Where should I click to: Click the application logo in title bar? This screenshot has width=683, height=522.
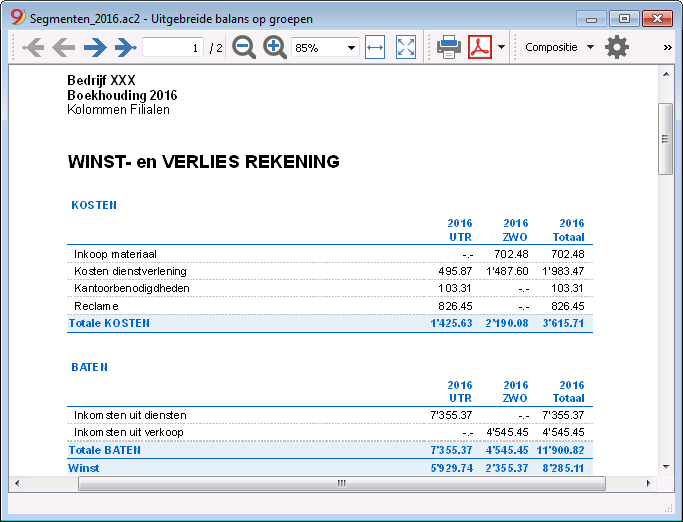(x=18, y=17)
